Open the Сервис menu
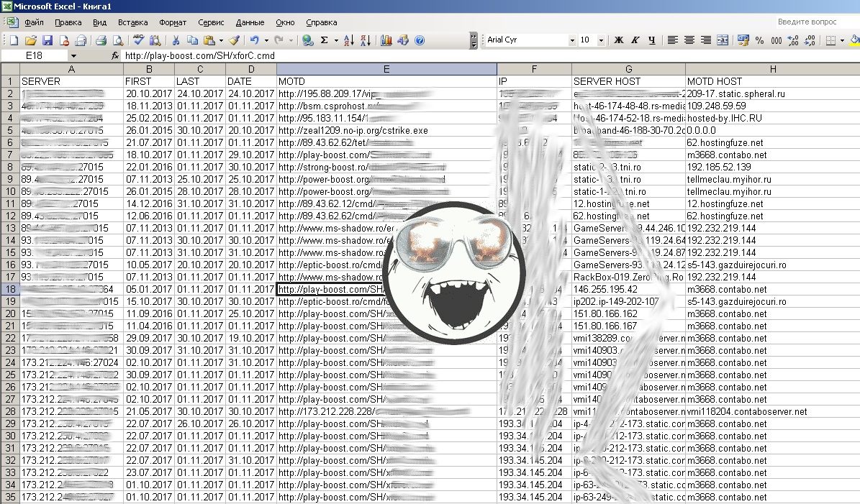The image size is (860, 504). (x=211, y=22)
